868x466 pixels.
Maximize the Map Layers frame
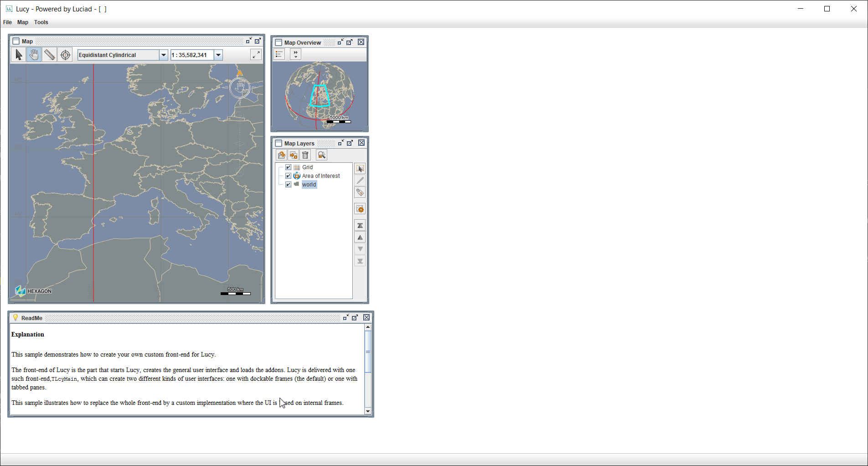tap(350, 143)
